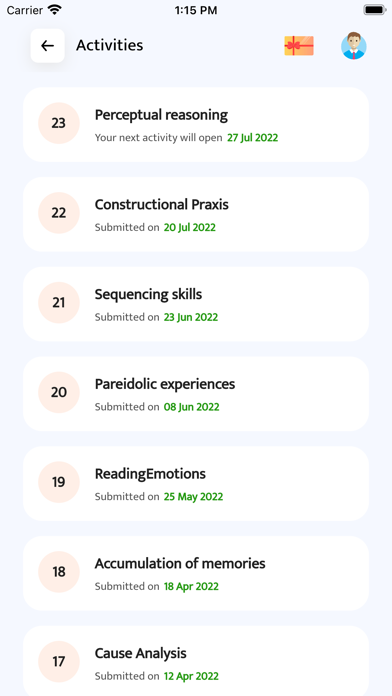View the Pareidolic experiences activity

[x=196, y=394]
